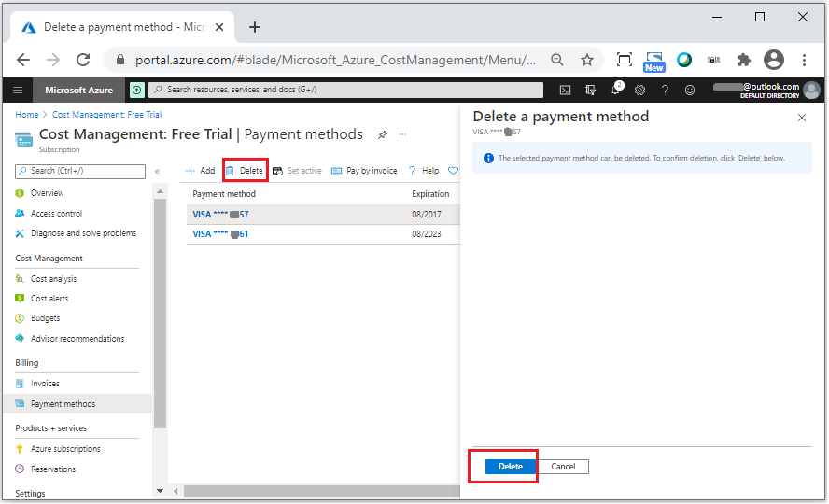Screen dimensions: 829x504
Task: Open the browser profile icon
Action: click(x=774, y=60)
